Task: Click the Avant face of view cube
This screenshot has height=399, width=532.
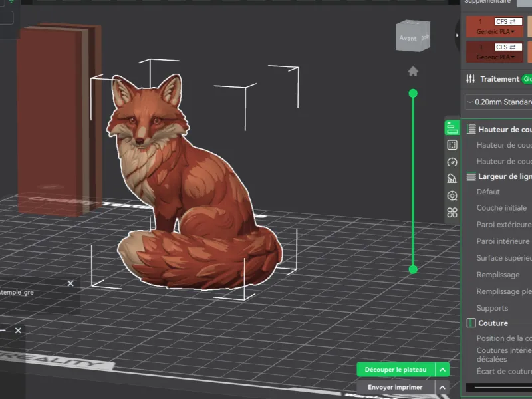Action: click(x=408, y=38)
